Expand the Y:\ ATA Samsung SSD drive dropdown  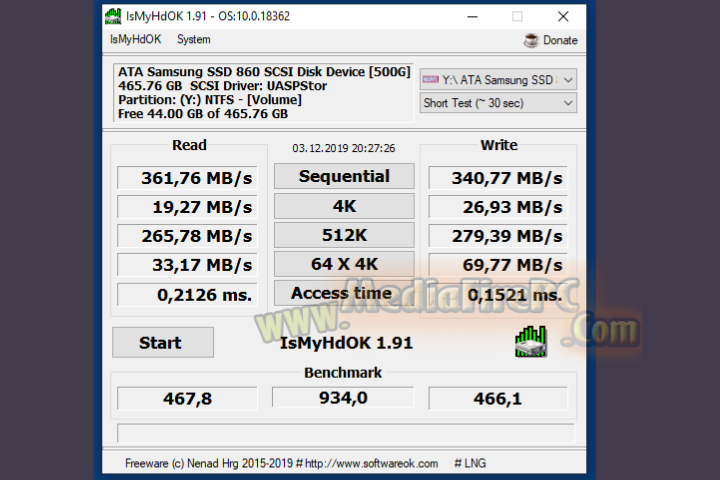click(x=498, y=80)
